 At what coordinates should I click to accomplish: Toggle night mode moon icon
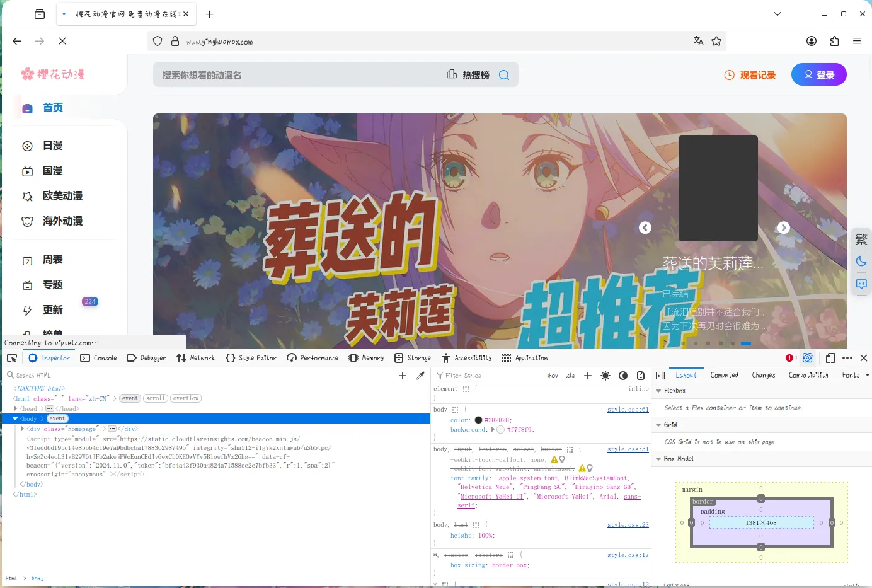click(861, 262)
